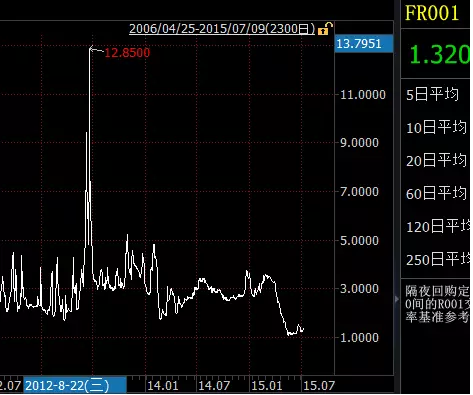
Task: Click the 14.07 time axis label
Action: coord(214,386)
